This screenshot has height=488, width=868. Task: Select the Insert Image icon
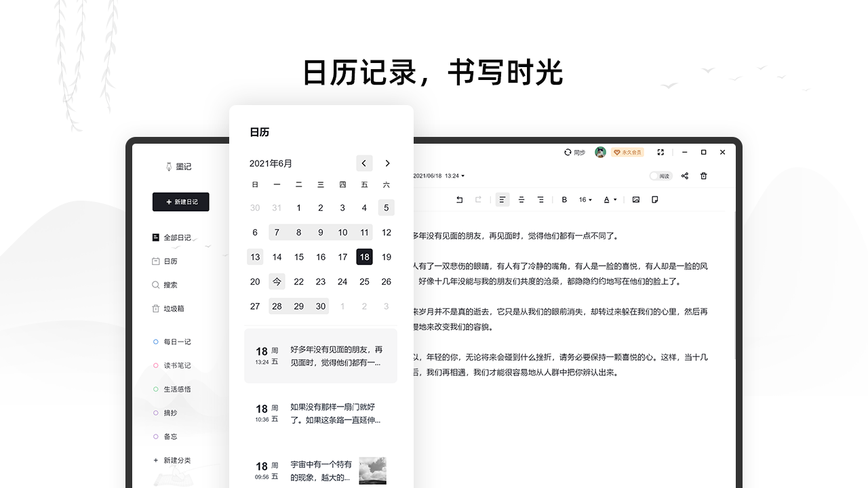pos(637,199)
